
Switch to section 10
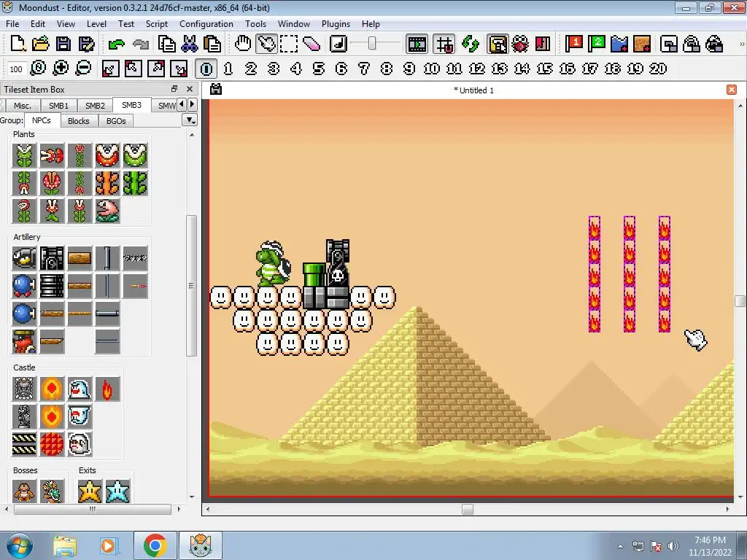point(431,69)
